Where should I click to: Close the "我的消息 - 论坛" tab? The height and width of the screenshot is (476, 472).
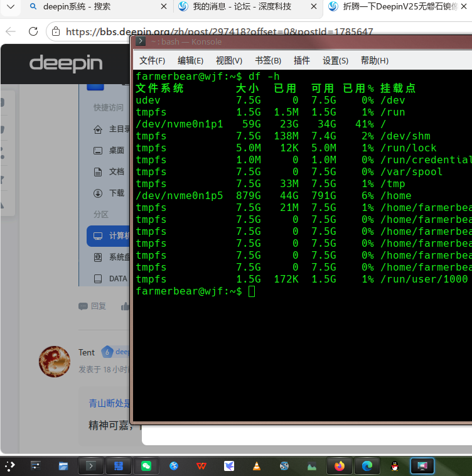314,6
